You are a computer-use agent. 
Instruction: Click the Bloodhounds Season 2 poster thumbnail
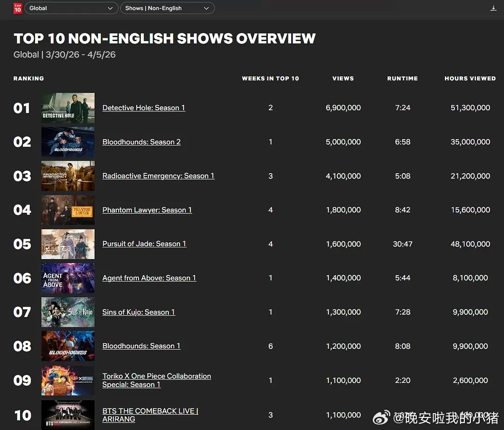point(68,142)
